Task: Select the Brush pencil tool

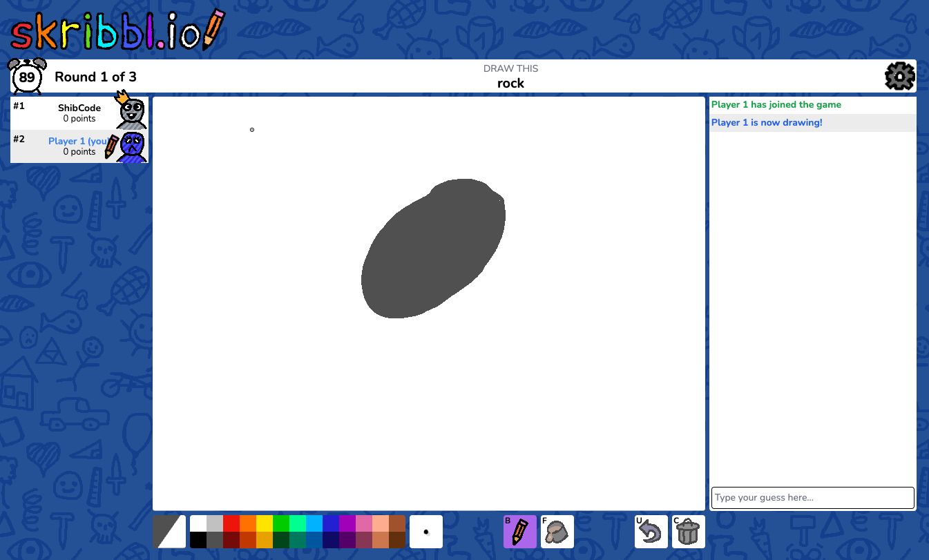Action: [519, 532]
